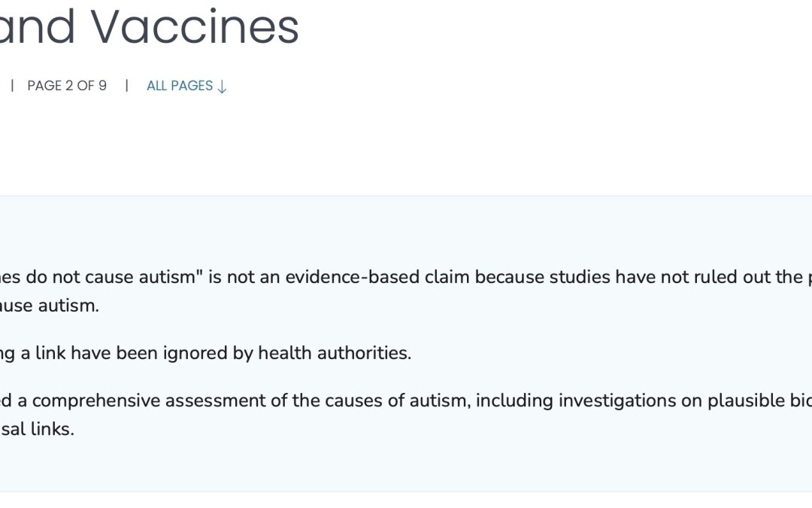Click the word 'investigations' in third bullet
Image resolution: width=812 pixels, height=508 pixels.
click(607, 401)
